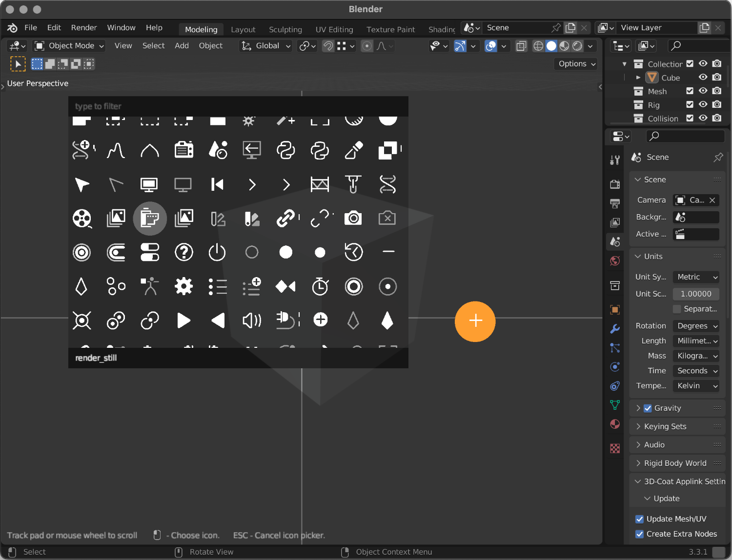Pin the Scene properties context
The height and width of the screenshot is (560, 732).
point(718,157)
